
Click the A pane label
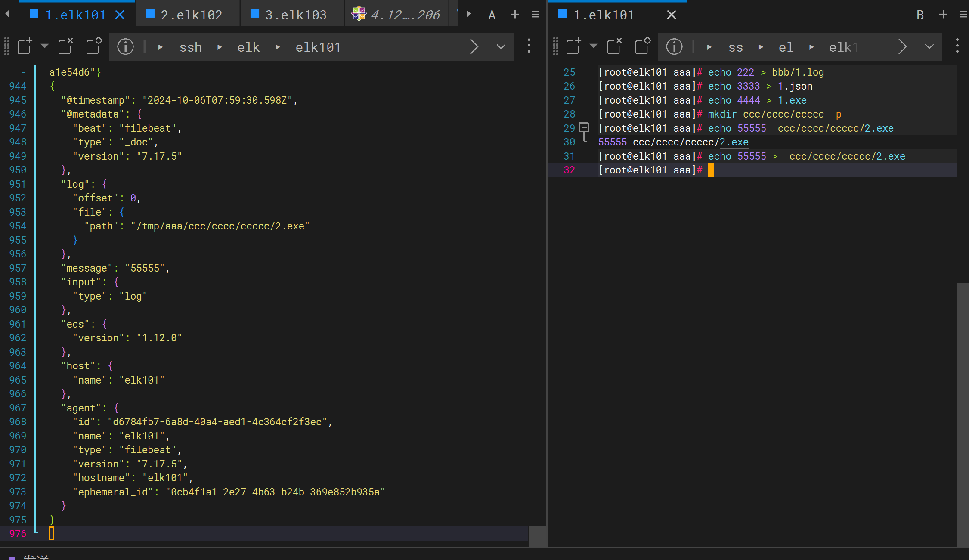492,15
